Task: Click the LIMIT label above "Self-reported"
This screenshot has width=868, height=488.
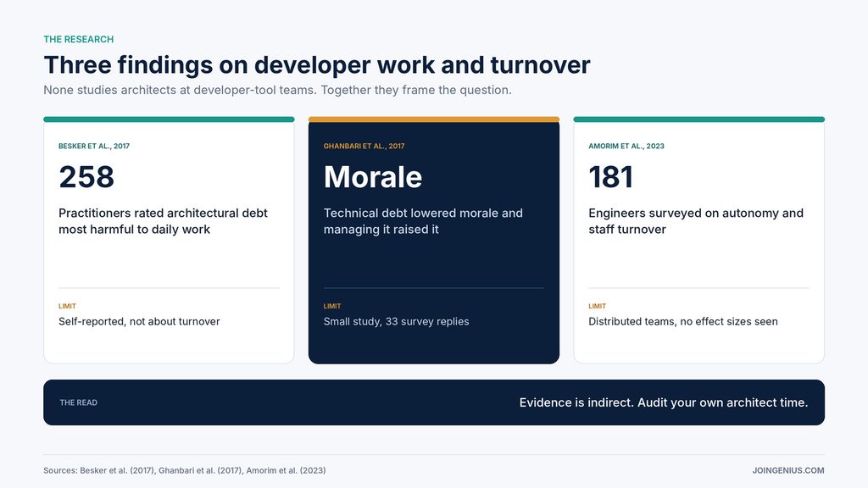Action: (68, 306)
